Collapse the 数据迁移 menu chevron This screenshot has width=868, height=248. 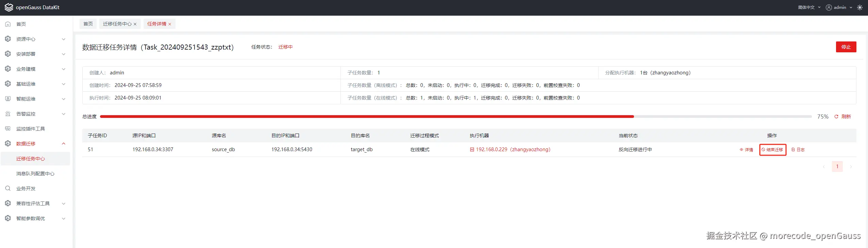64,144
